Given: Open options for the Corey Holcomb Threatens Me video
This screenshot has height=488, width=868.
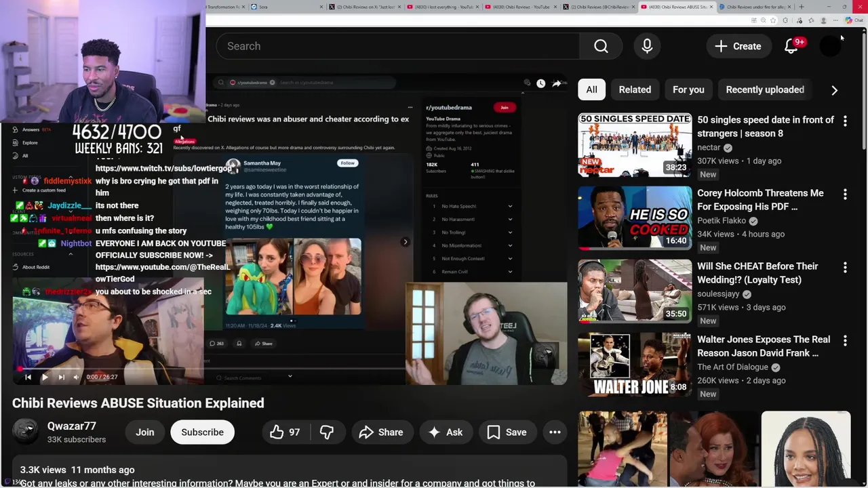Looking at the screenshot, I should (x=845, y=195).
